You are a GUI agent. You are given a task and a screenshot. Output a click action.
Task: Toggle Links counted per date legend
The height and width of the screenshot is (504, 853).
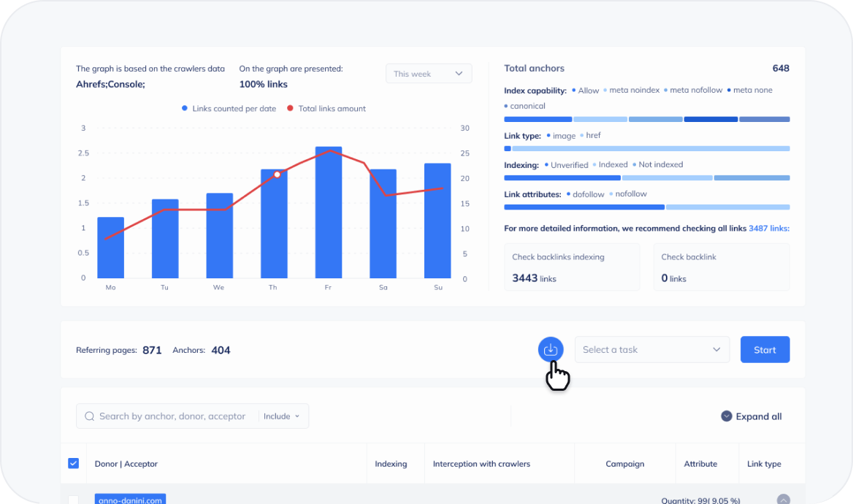coord(229,108)
